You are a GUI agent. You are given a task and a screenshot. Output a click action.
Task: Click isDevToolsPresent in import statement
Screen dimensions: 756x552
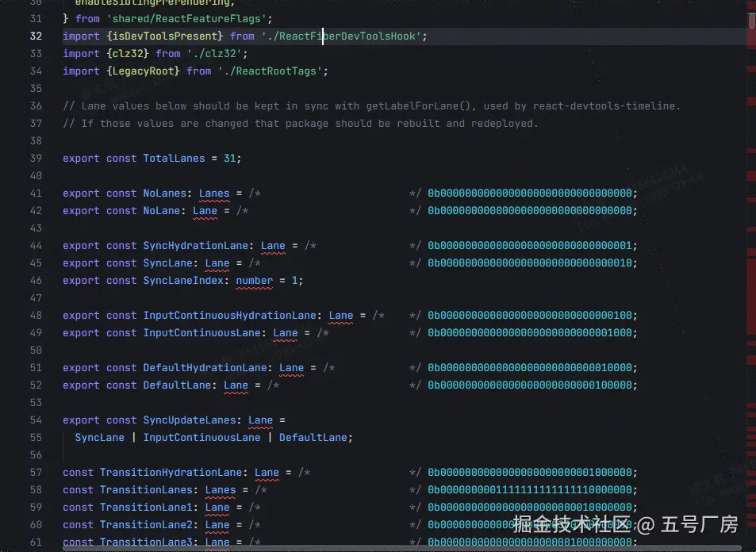click(165, 36)
